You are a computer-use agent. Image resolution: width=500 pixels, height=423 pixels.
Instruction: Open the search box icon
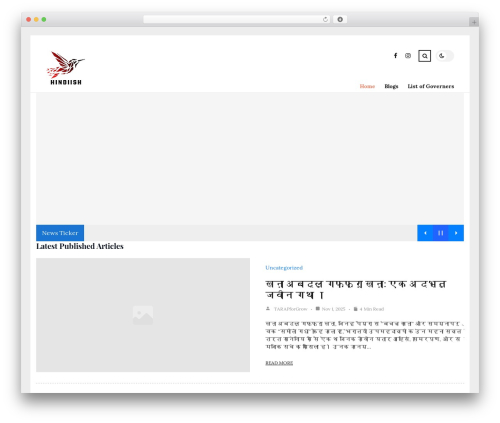[424, 56]
